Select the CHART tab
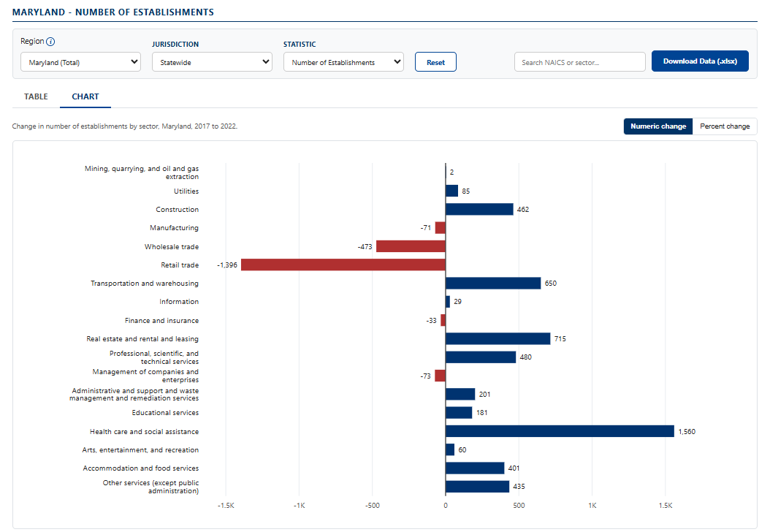Screen dimensions: 770x532 tap(85, 96)
